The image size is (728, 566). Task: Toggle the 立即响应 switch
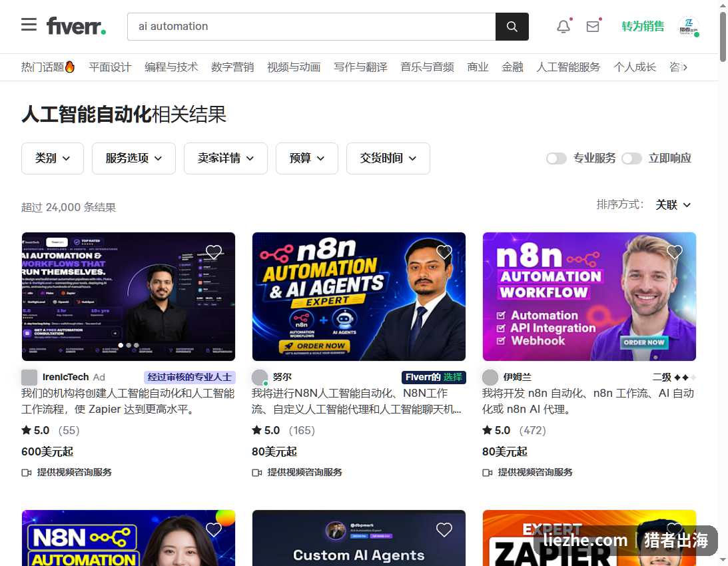point(631,158)
